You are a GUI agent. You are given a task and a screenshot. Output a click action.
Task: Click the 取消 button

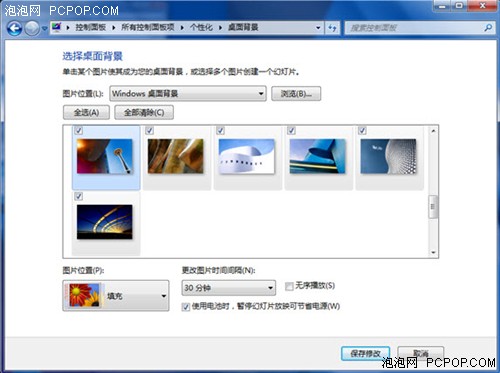tap(421, 353)
